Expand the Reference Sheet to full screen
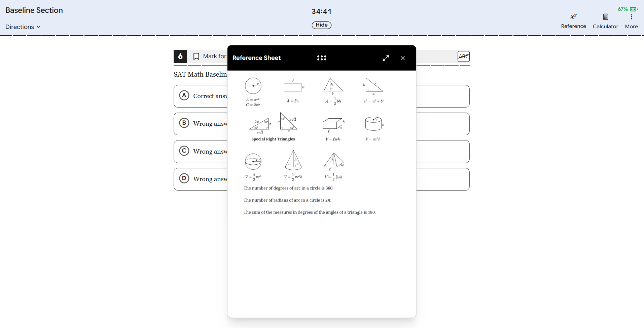The image size is (644, 328). click(386, 58)
